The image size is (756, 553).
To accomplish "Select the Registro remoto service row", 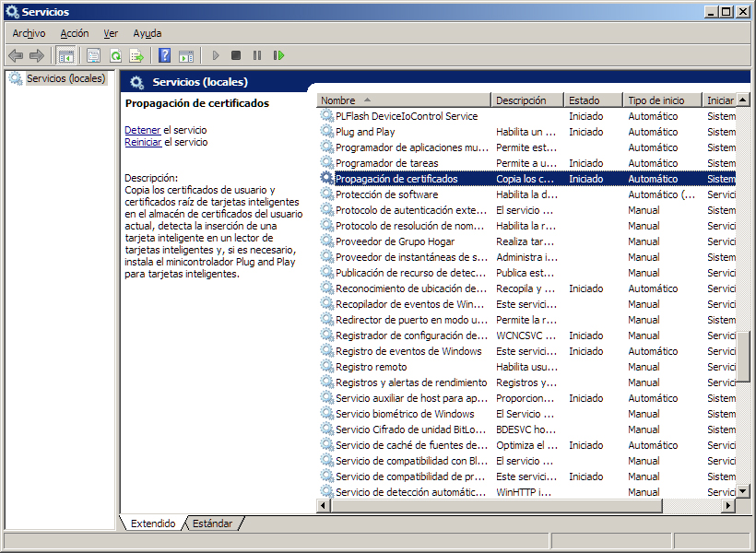I will click(371, 367).
